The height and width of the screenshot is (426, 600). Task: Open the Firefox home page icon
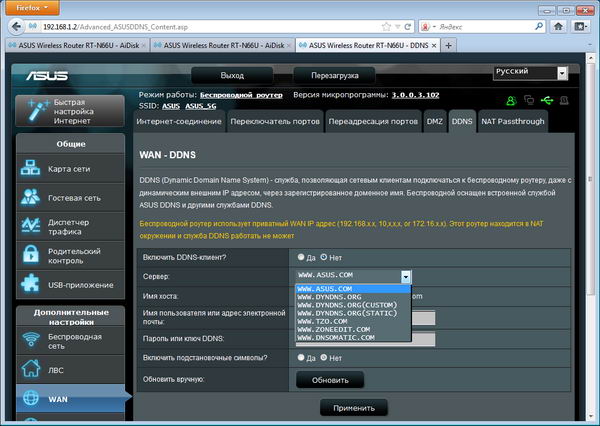pyautogui.click(x=558, y=26)
